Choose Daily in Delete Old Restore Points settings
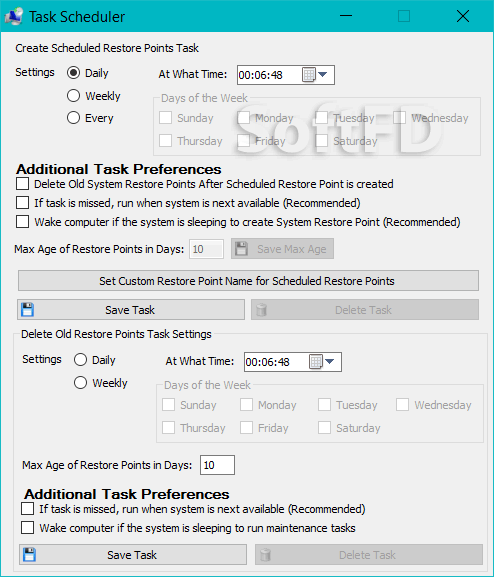Screen dimensions: 494x577 coord(80,360)
